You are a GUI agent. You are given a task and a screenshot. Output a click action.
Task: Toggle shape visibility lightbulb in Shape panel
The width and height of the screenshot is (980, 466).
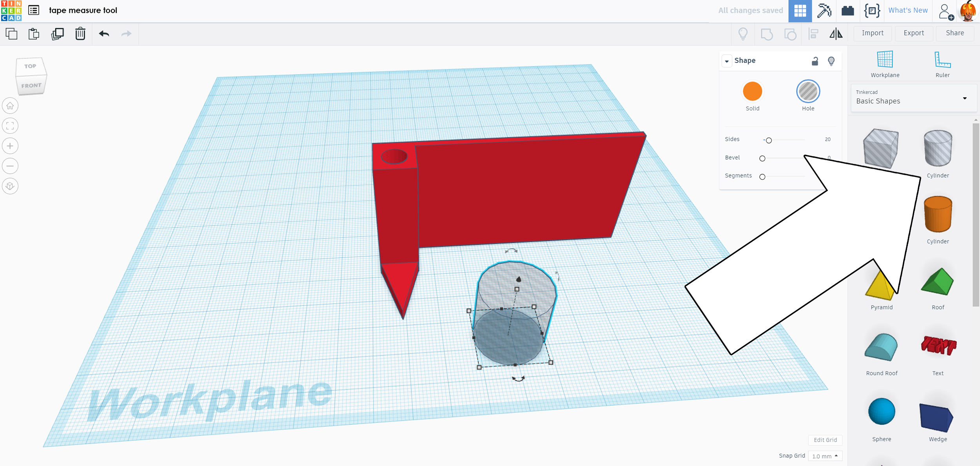tap(831, 61)
